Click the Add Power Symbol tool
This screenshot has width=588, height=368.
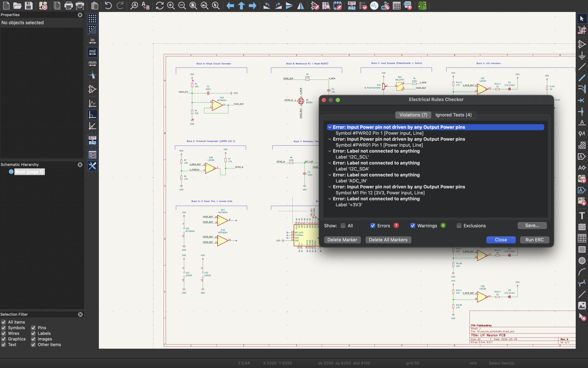click(582, 56)
